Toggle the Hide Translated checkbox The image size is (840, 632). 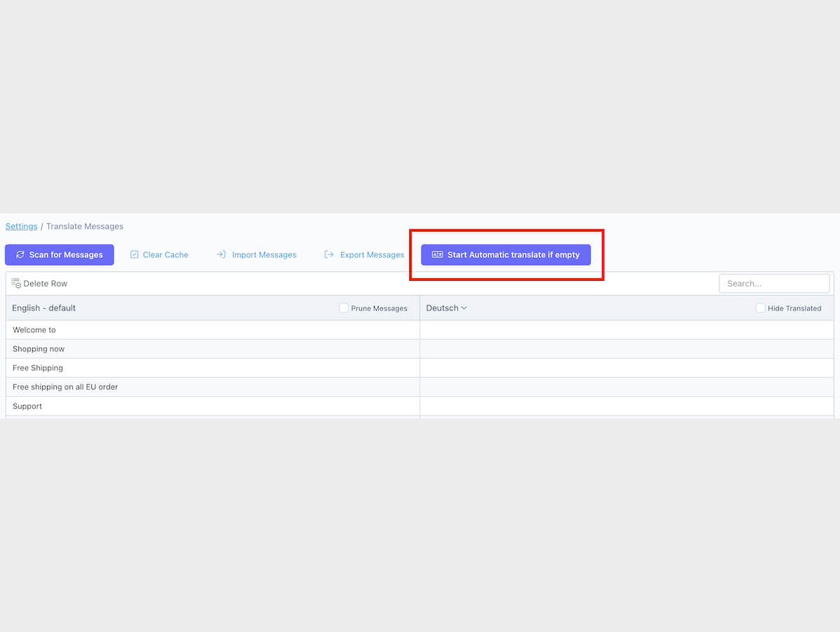click(761, 308)
